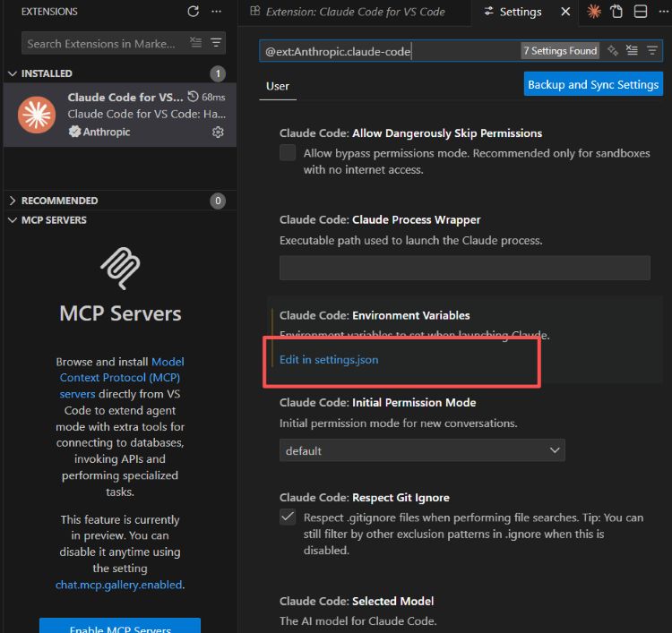Open manage gear for Claude Code extension
The image size is (672, 633).
click(x=218, y=132)
